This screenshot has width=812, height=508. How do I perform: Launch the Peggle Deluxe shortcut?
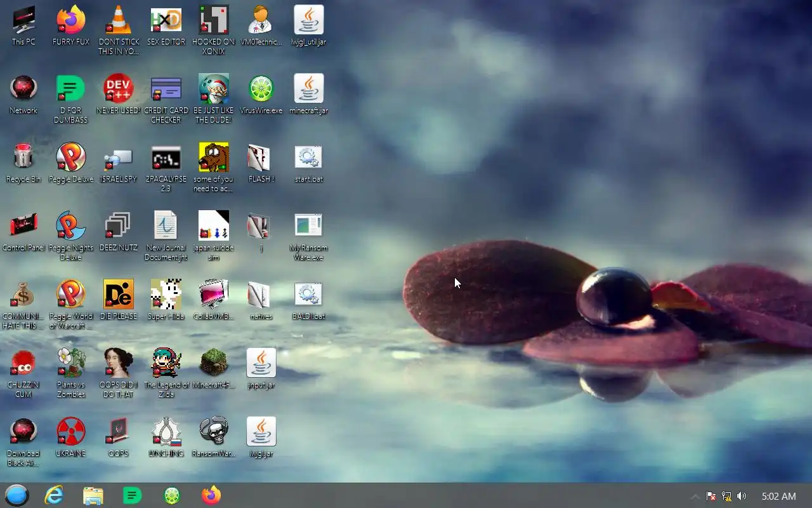(71, 163)
